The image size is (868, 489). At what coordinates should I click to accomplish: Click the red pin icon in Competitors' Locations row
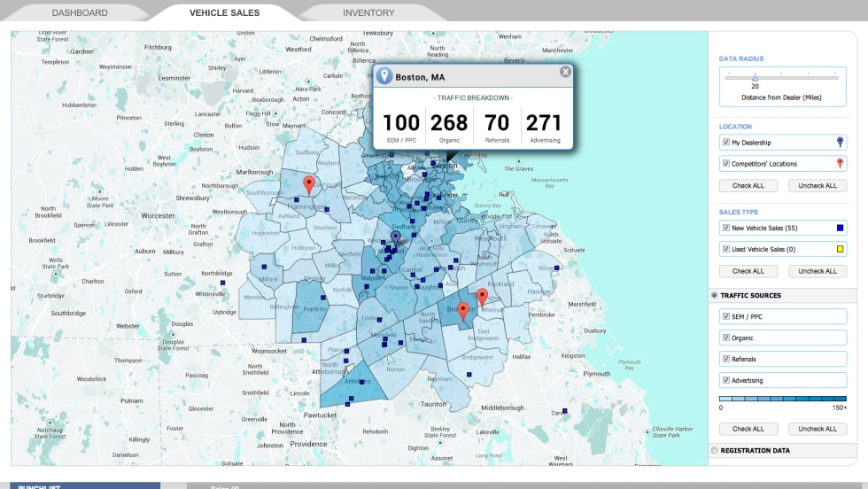[840, 164]
